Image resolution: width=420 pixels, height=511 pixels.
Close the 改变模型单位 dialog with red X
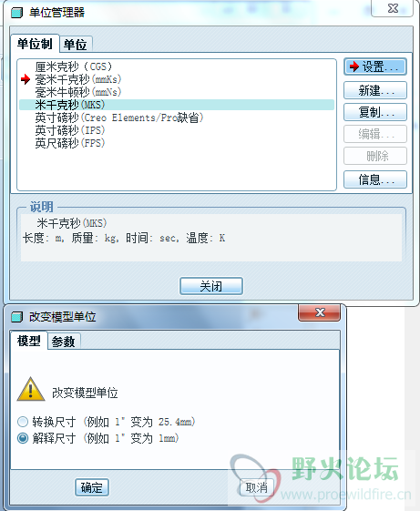point(320,312)
